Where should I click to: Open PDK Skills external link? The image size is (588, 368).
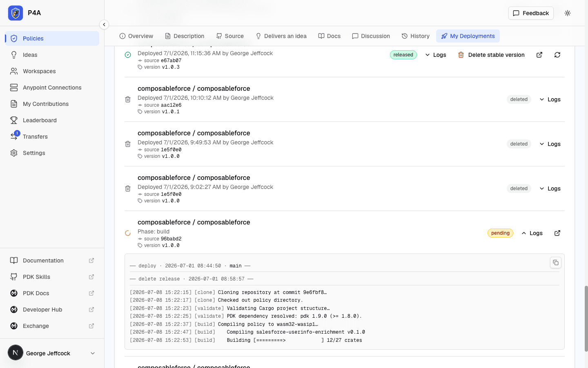click(x=52, y=277)
